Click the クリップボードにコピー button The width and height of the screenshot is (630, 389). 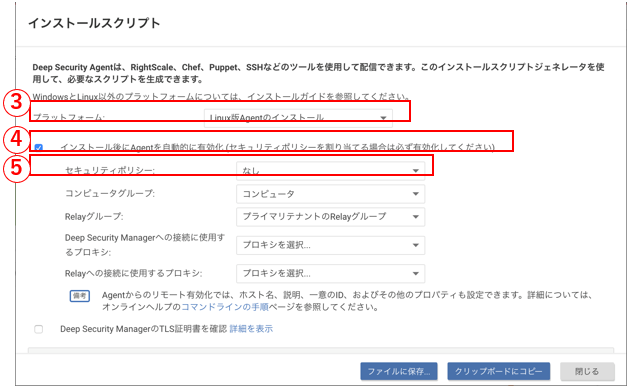point(499,371)
